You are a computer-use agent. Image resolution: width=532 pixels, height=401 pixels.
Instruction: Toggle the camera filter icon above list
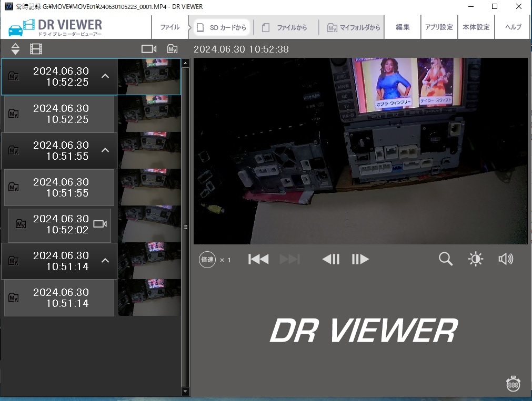(149, 49)
